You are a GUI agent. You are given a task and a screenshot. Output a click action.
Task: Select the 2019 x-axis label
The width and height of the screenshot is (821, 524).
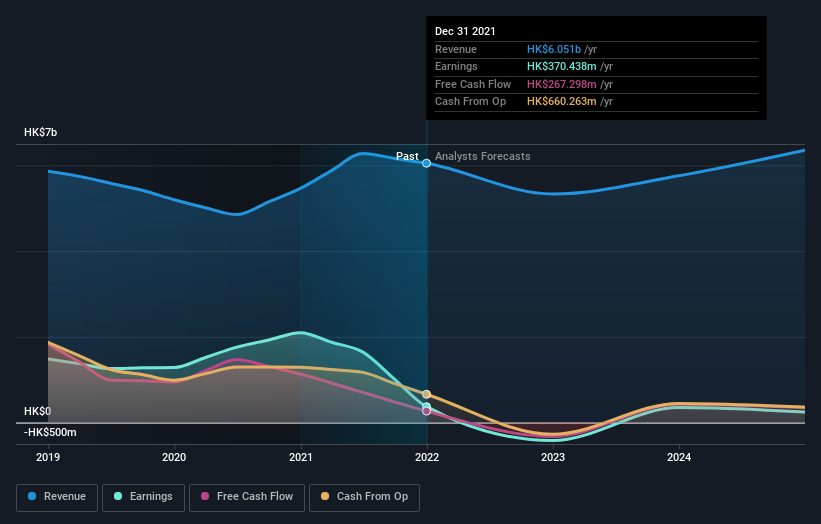[48, 458]
